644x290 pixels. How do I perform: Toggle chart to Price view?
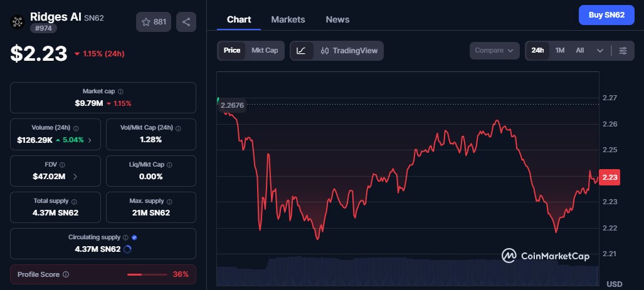pos(231,51)
